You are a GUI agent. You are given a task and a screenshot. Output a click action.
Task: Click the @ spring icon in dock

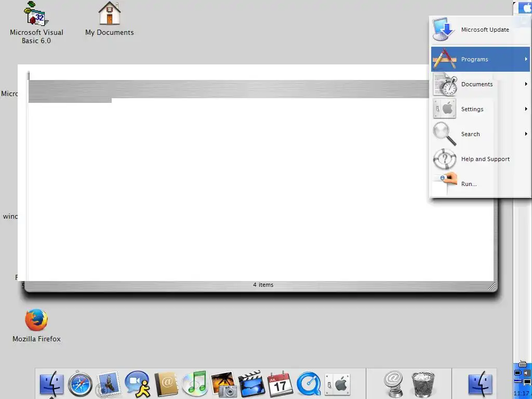tap(394, 384)
